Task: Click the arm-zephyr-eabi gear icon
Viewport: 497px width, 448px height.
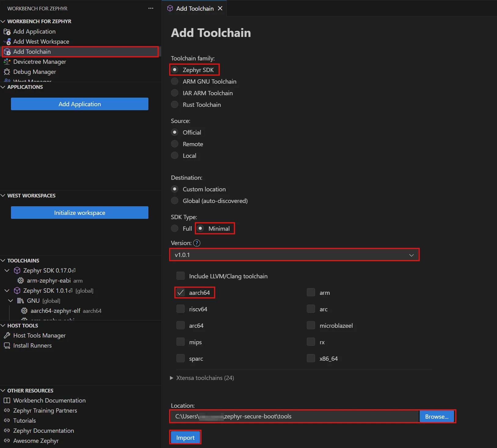Action: point(20,281)
